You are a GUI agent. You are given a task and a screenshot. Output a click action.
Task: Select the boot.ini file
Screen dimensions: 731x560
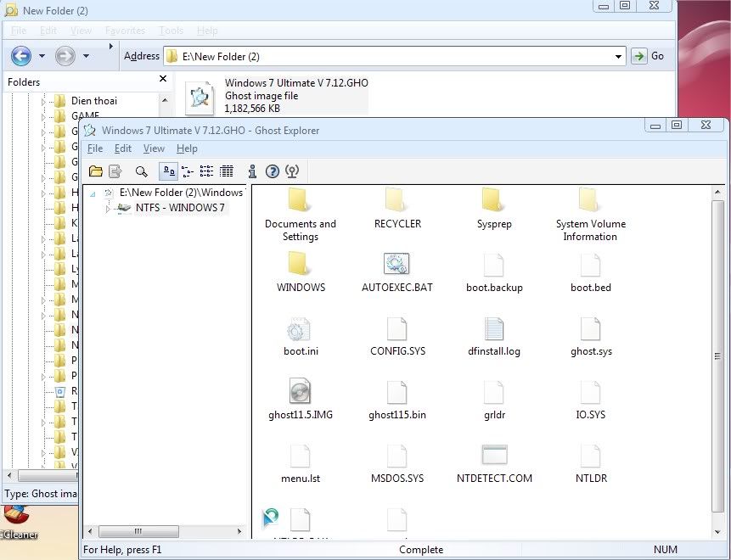click(x=301, y=336)
